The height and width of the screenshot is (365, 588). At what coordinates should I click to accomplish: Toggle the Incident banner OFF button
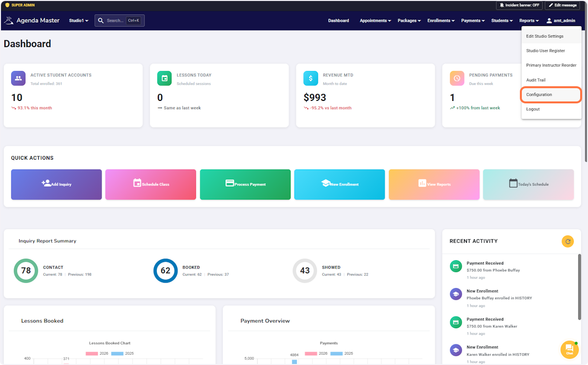519,5
